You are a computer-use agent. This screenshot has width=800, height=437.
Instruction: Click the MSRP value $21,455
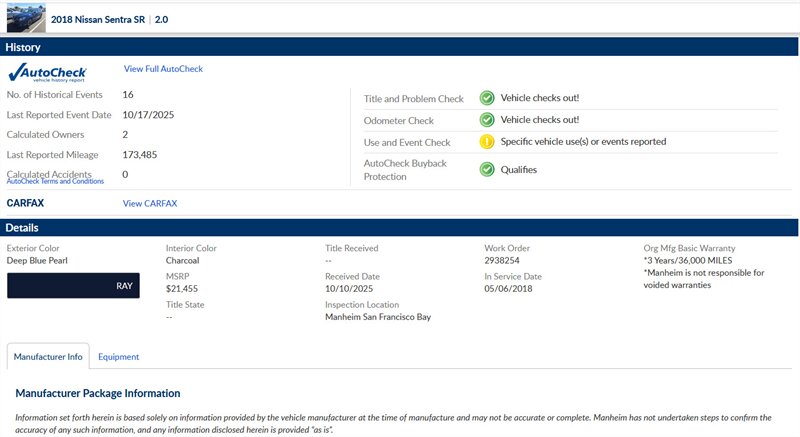pos(183,288)
